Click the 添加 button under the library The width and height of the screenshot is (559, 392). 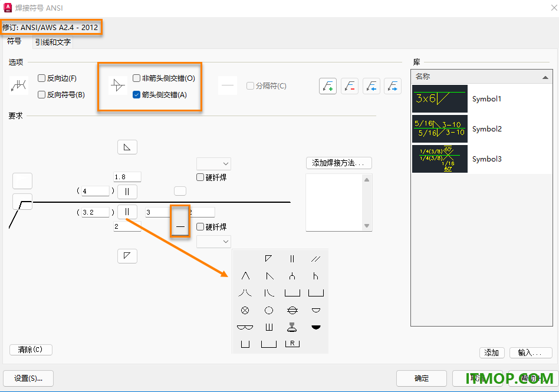pos(492,353)
